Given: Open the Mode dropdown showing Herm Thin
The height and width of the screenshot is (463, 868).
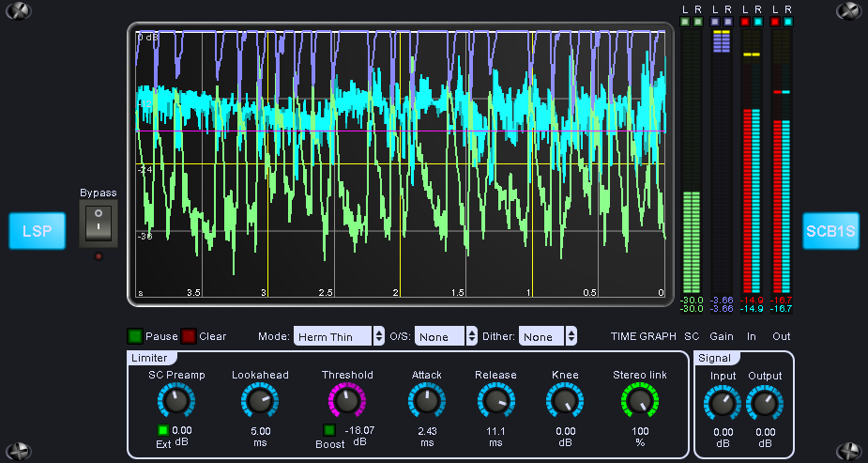Looking at the screenshot, I should (x=339, y=336).
